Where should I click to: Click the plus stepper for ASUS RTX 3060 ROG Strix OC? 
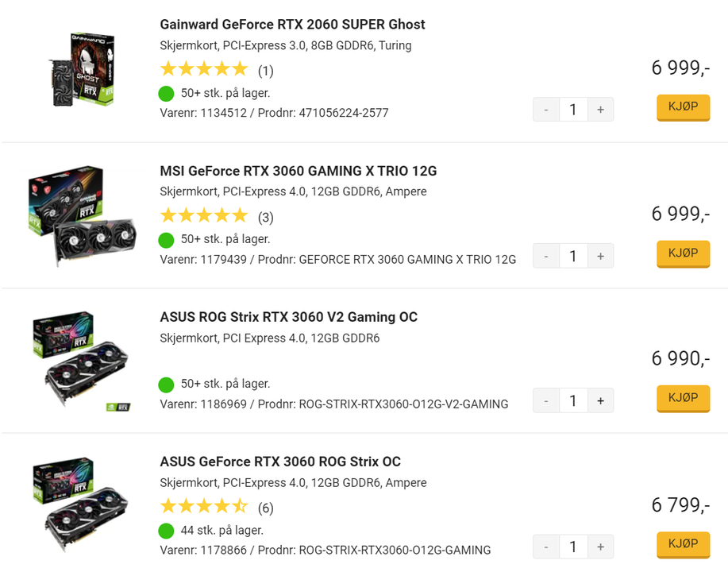coord(600,547)
